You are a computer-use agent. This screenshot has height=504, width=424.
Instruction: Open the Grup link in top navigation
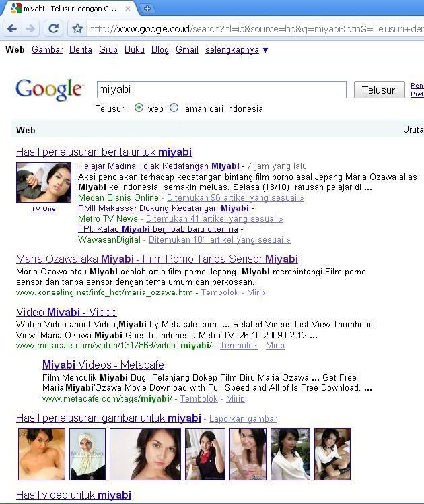108,49
